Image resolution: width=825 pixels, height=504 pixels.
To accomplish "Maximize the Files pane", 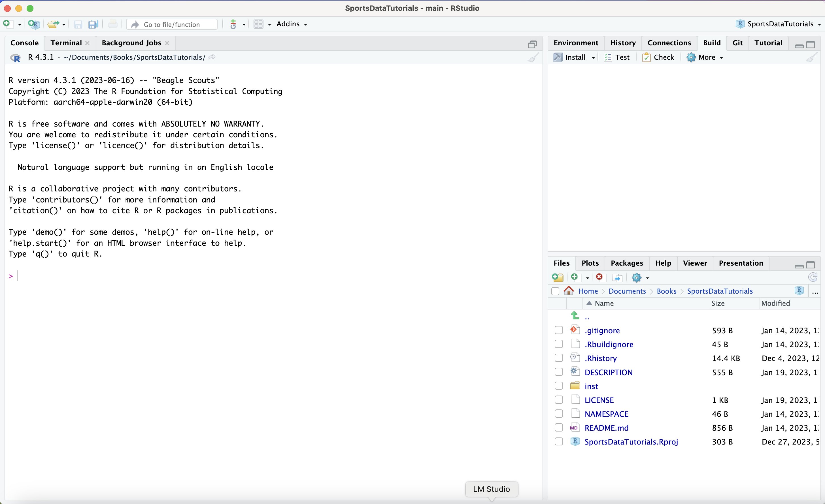I will pyautogui.click(x=810, y=265).
